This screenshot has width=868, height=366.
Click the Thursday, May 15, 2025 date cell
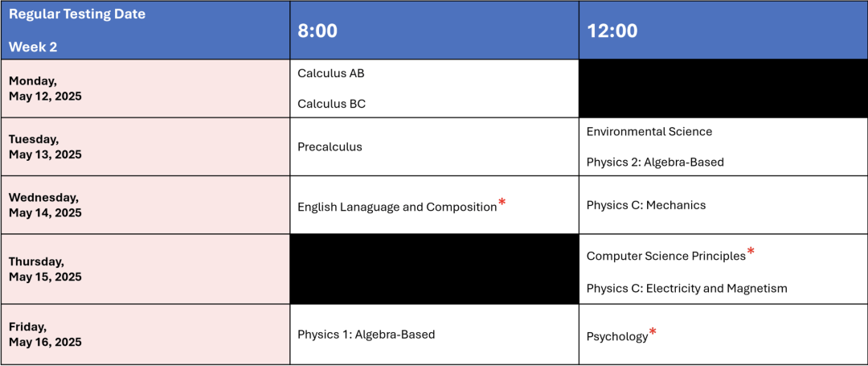[x=45, y=269]
